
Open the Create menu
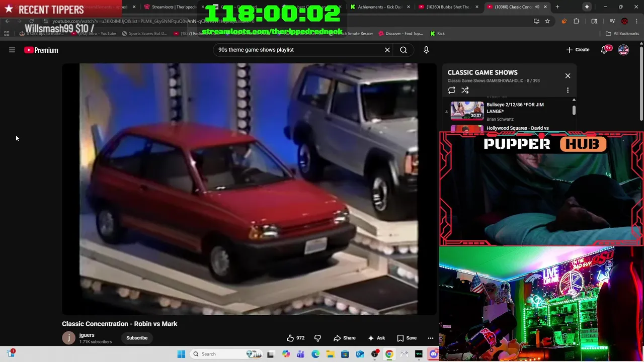[578, 50]
